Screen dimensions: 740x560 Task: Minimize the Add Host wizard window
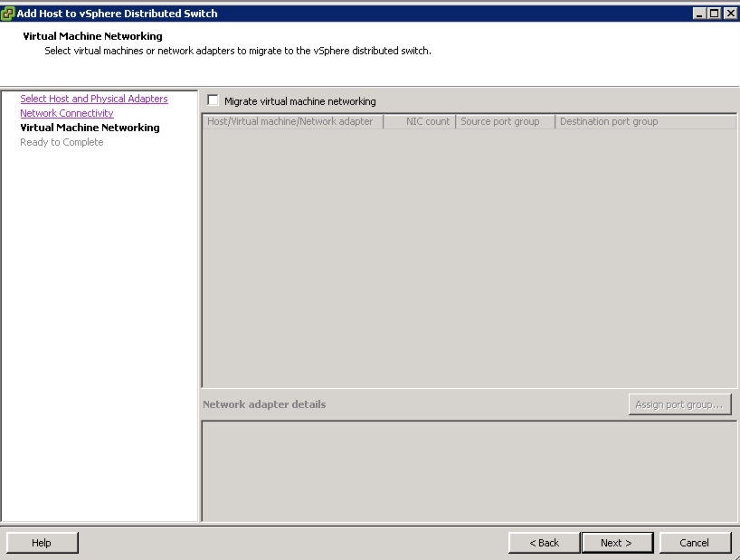(x=699, y=14)
